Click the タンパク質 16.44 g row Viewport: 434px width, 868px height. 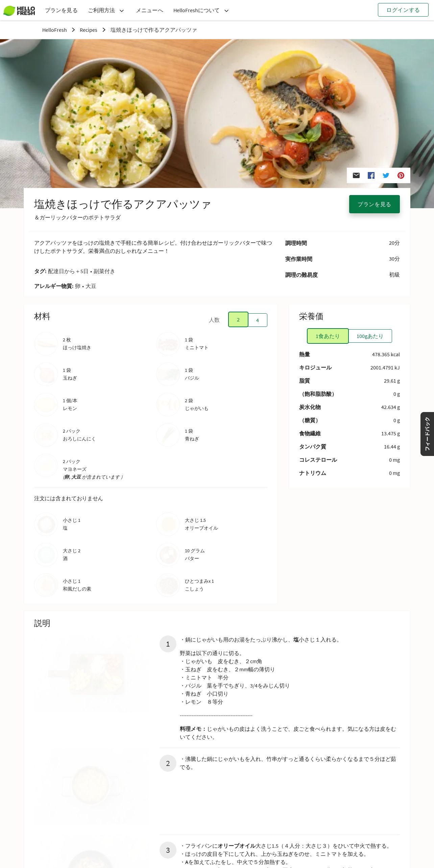click(x=349, y=447)
